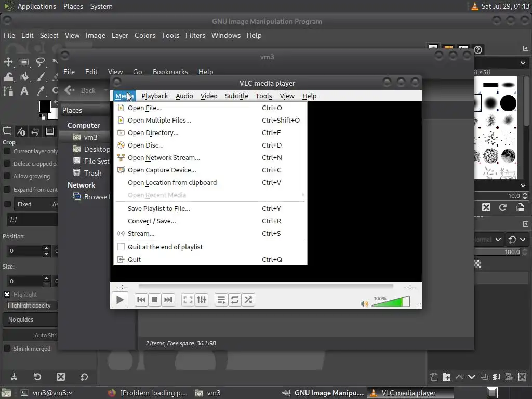This screenshot has height=399, width=532.
Task: Adjust the VLC volume slider
Action: (x=391, y=302)
